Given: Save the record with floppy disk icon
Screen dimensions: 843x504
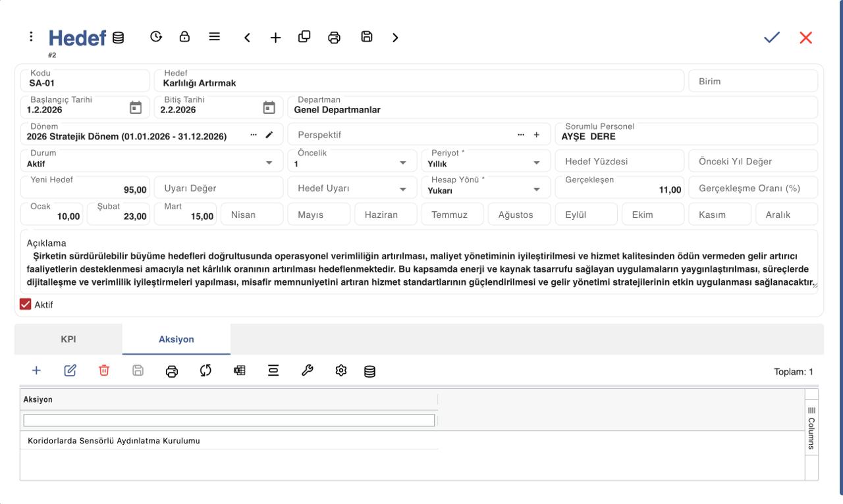Looking at the screenshot, I should click(x=367, y=37).
